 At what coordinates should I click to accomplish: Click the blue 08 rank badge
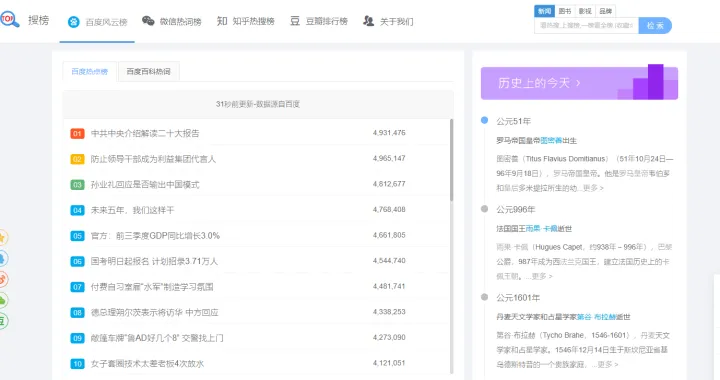[77, 313]
